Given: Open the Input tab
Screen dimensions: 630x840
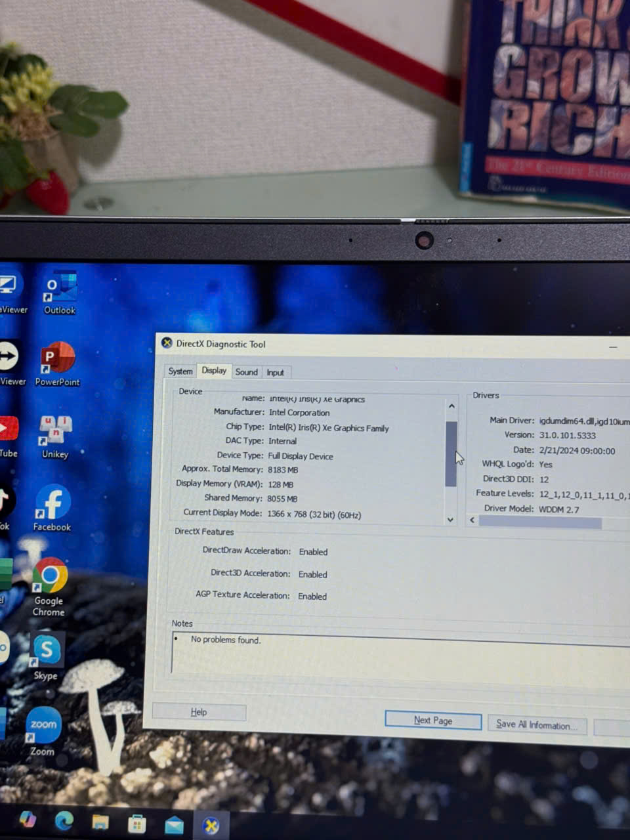Looking at the screenshot, I should (275, 373).
